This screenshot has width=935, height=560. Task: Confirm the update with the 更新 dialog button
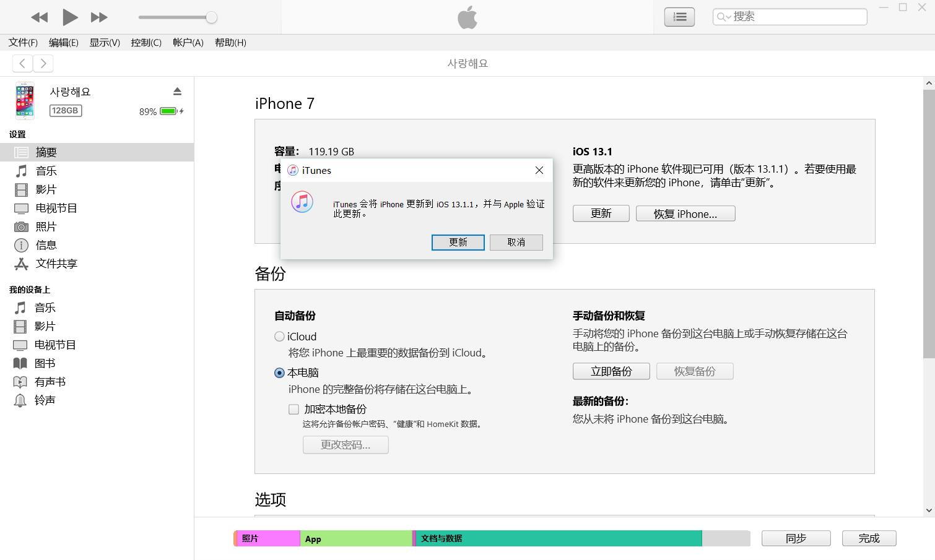458,242
